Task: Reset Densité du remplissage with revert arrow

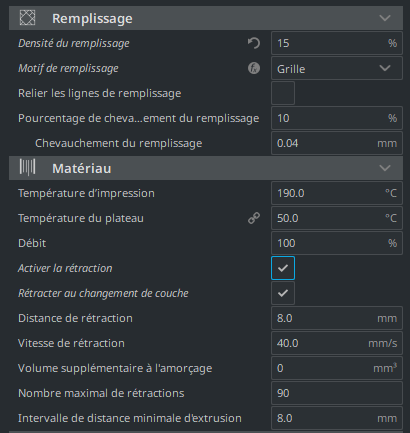Action: point(254,43)
